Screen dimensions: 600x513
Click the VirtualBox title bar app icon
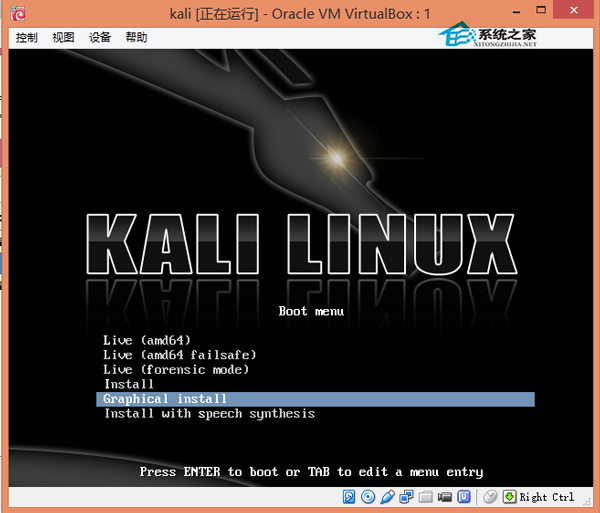(x=18, y=14)
